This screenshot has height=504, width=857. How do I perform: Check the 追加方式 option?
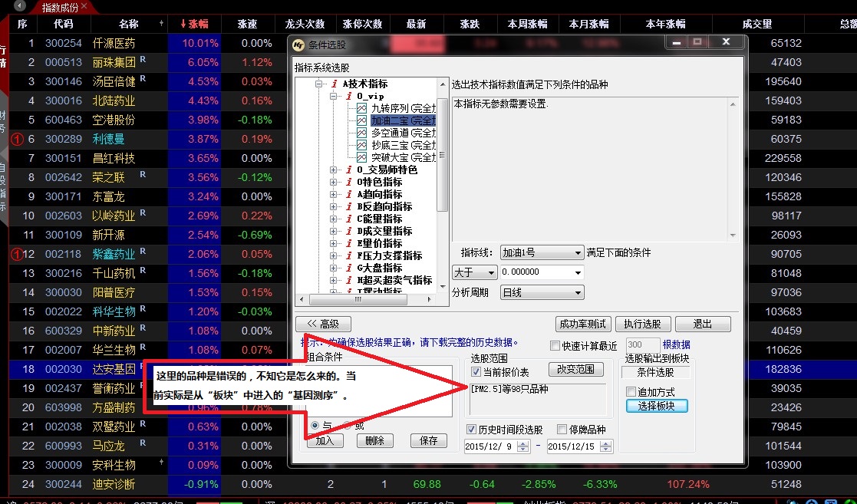pyautogui.click(x=631, y=392)
